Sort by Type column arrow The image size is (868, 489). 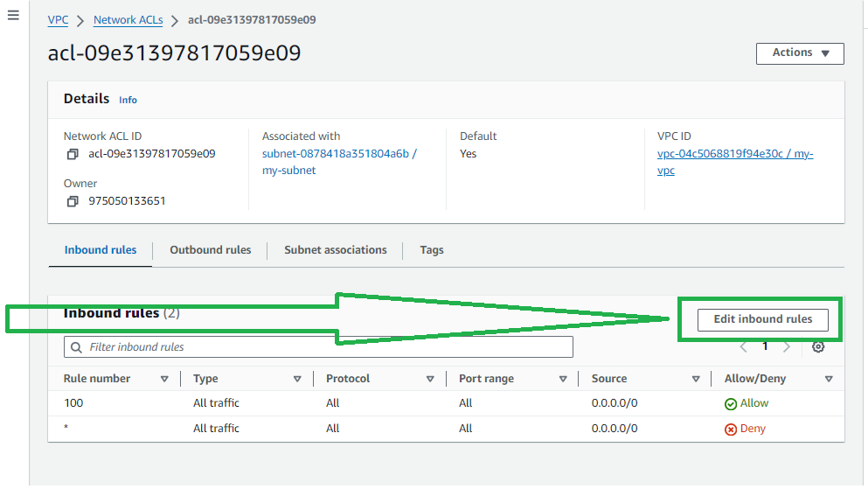pyautogui.click(x=297, y=380)
